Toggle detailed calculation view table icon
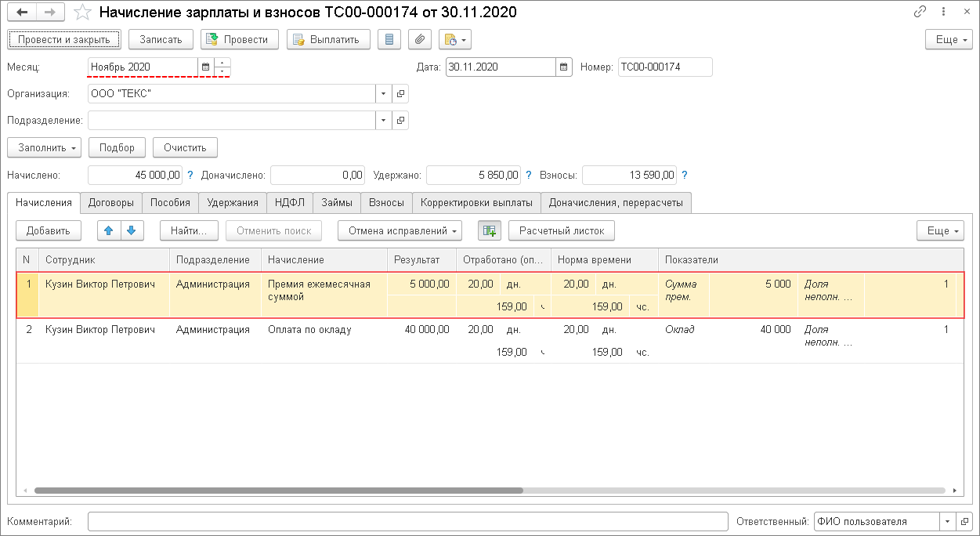The image size is (980, 536). click(490, 230)
